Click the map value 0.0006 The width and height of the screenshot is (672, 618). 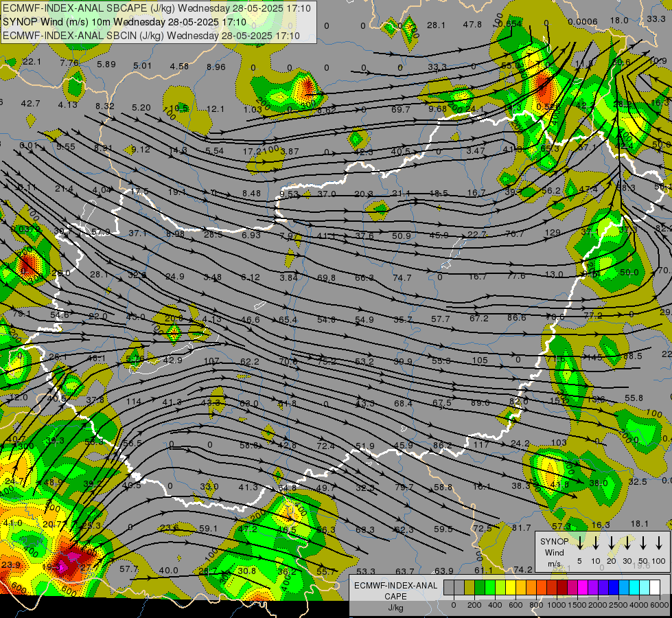583,22
